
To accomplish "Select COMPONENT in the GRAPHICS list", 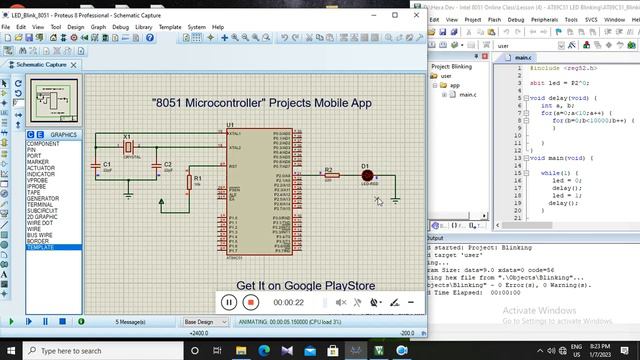I will [x=43, y=144].
